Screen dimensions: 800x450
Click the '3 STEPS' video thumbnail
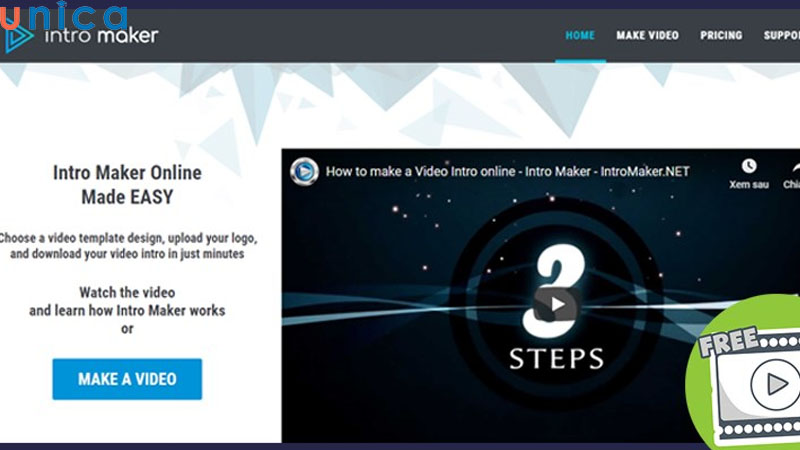pyautogui.click(x=541, y=296)
